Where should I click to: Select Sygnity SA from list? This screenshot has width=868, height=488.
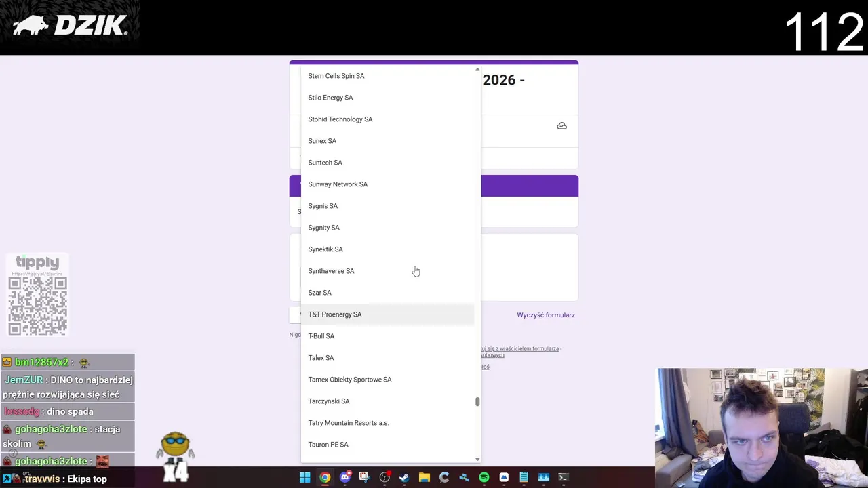pyautogui.click(x=387, y=228)
